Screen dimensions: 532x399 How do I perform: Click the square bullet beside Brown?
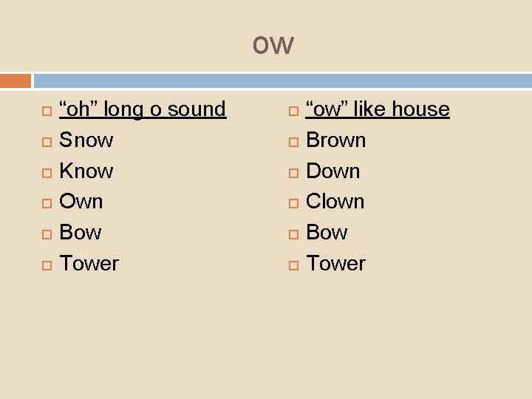pyautogui.click(x=293, y=142)
